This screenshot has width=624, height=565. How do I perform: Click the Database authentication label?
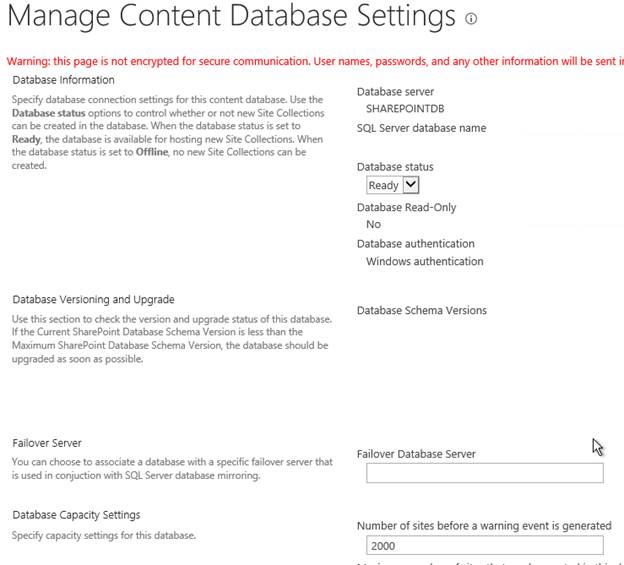click(415, 243)
